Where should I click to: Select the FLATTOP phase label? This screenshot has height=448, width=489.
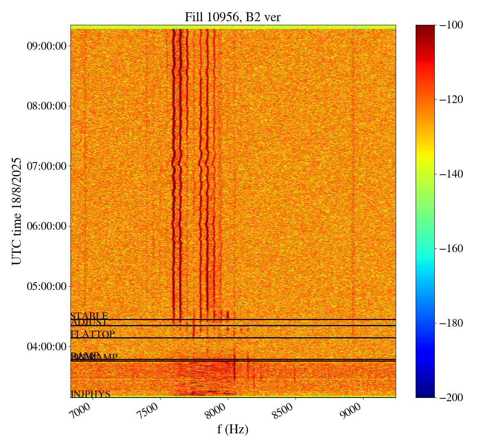tap(93, 334)
